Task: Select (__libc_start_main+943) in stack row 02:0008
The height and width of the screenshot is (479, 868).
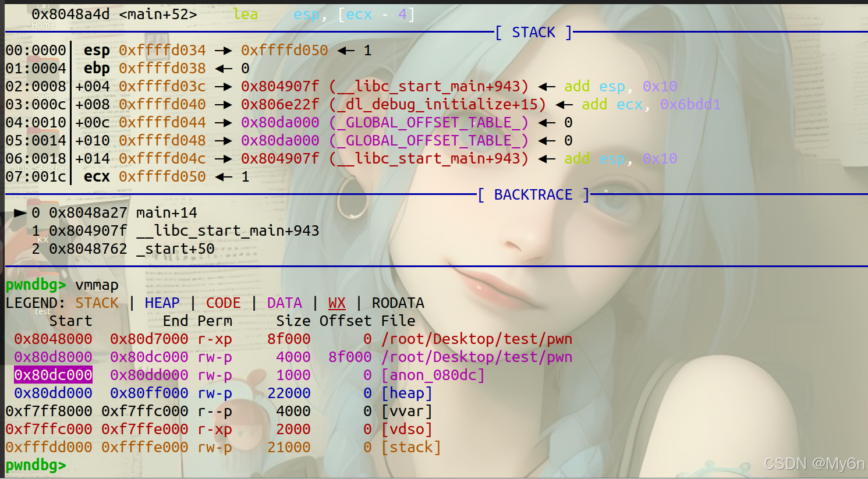Action: point(428,87)
